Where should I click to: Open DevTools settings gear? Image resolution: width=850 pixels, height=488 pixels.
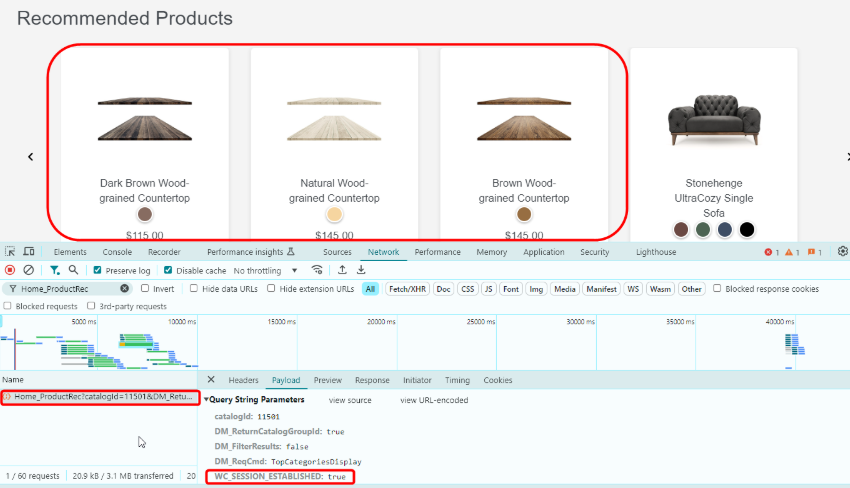(x=842, y=252)
